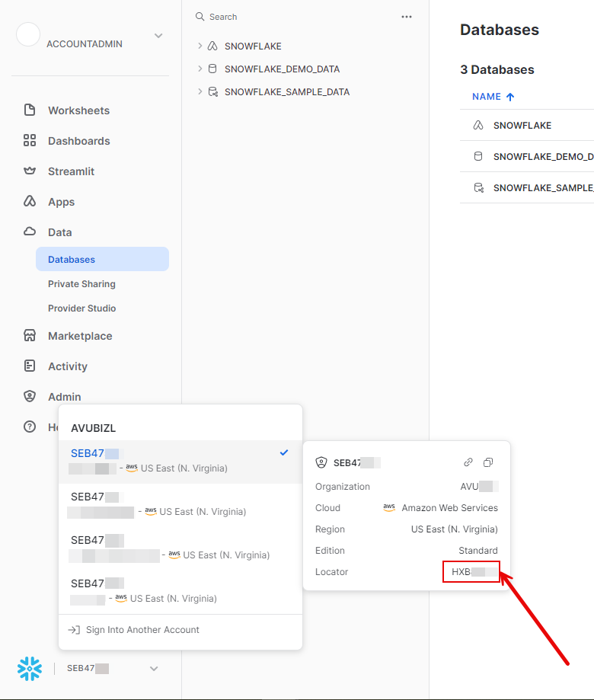Expand the SNOWFLAKE tree node
Image resolution: width=594 pixels, height=700 pixels.
coord(200,46)
